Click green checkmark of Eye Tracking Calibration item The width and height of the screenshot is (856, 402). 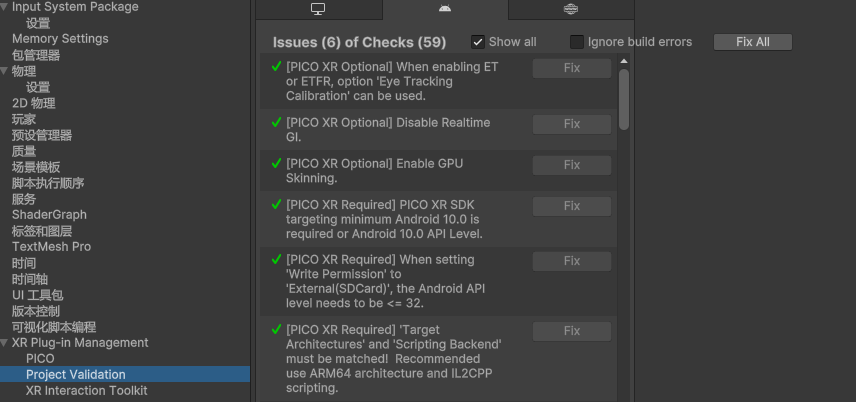click(x=276, y=67)
